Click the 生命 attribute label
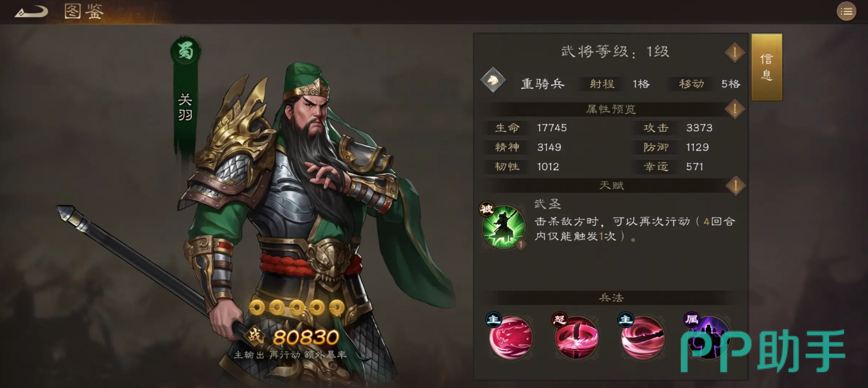This screenshot has height=388, width=868. (x=507, y=128)
